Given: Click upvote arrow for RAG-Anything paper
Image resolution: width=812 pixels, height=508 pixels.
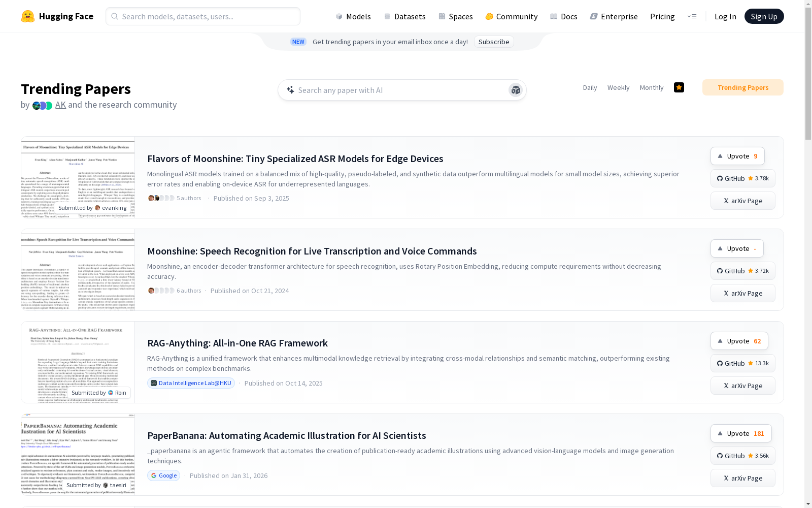Looking at the screenshot, I should (x=720, y=341).
